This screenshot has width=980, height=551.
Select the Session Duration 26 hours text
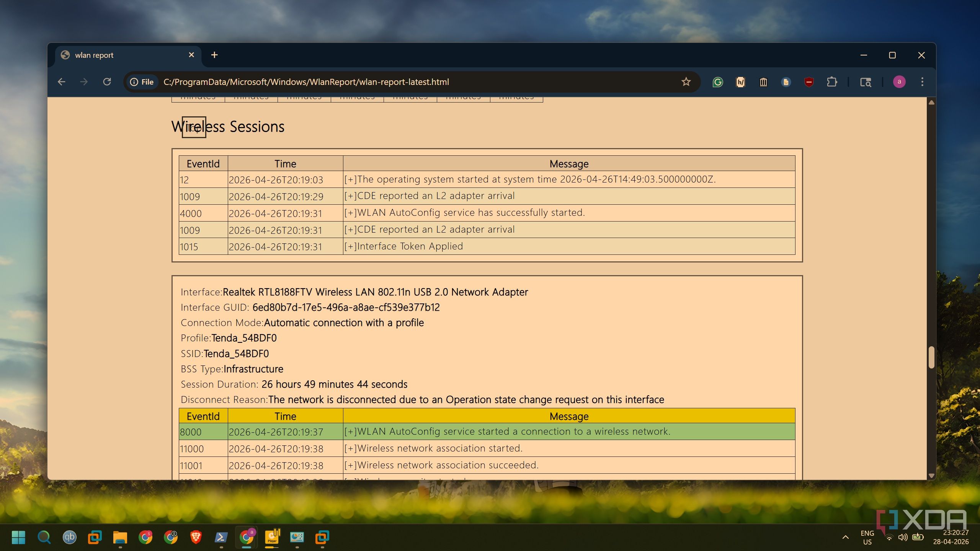pos(334,385)
